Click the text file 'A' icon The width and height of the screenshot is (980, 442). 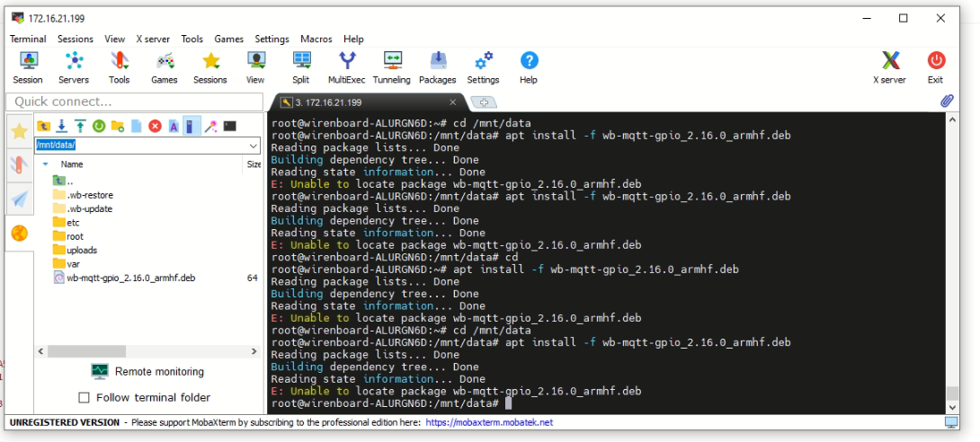(x=174, y=126)
